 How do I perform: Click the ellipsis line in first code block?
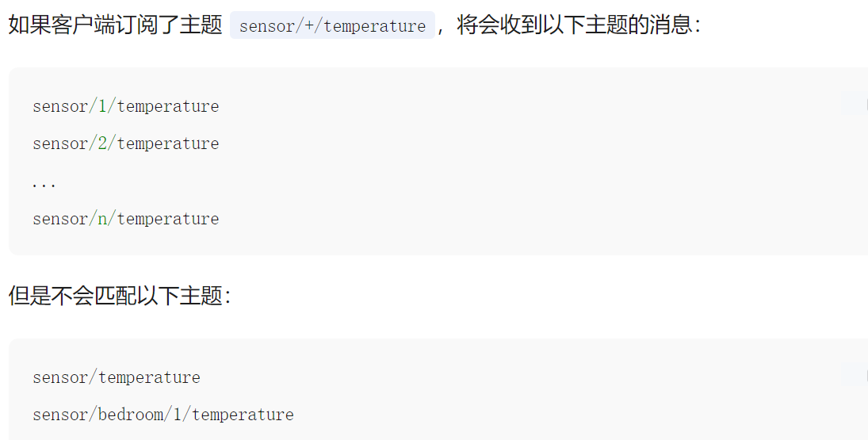point(44,184)
